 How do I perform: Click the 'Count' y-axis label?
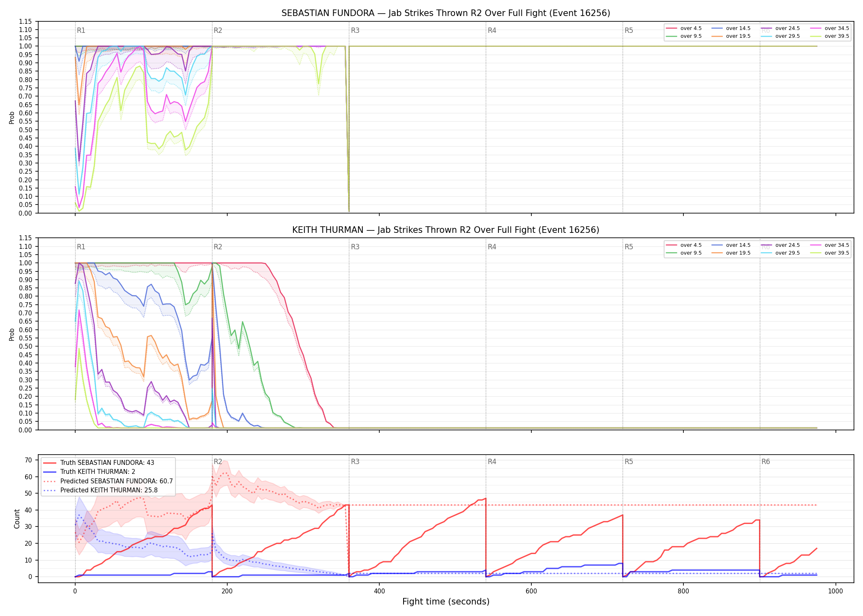coord(17,519)
